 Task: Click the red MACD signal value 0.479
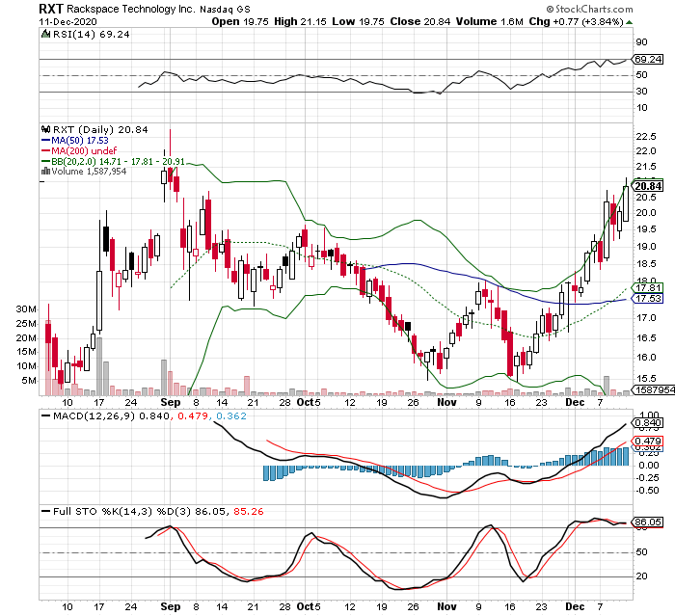[x=193, y=415]
